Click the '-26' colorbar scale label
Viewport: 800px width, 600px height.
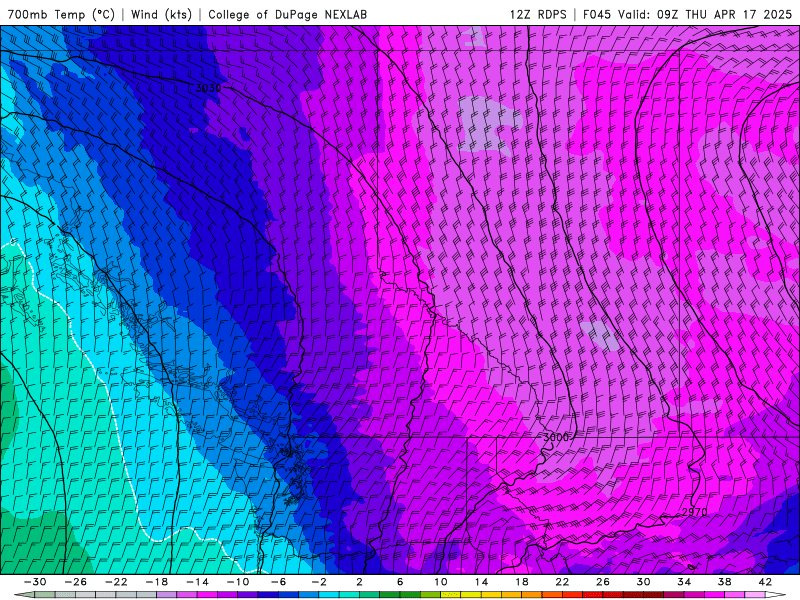[x=76, y=582]
